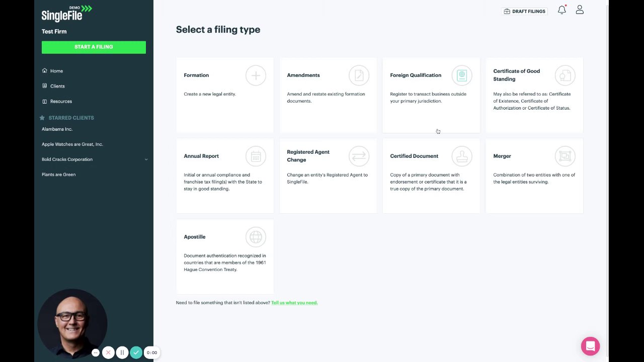Choose the Merger filing type card
This screenshot has width=644, height=362.
(534, 176)
